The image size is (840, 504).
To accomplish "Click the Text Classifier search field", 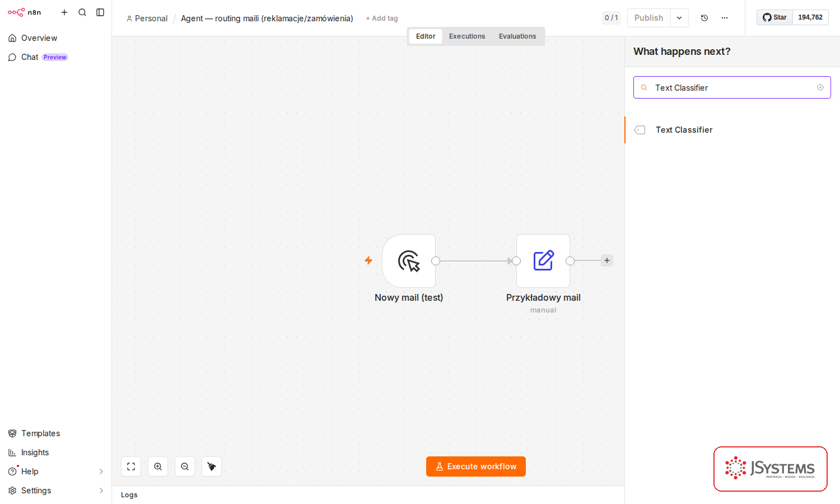I will [x=732, y=87].
